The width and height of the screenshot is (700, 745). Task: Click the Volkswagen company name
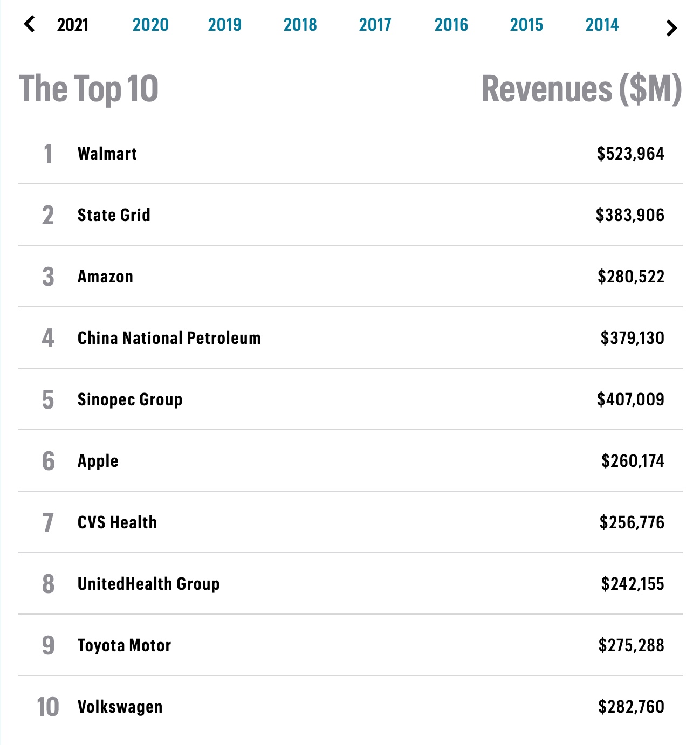(x=120, y=707)
